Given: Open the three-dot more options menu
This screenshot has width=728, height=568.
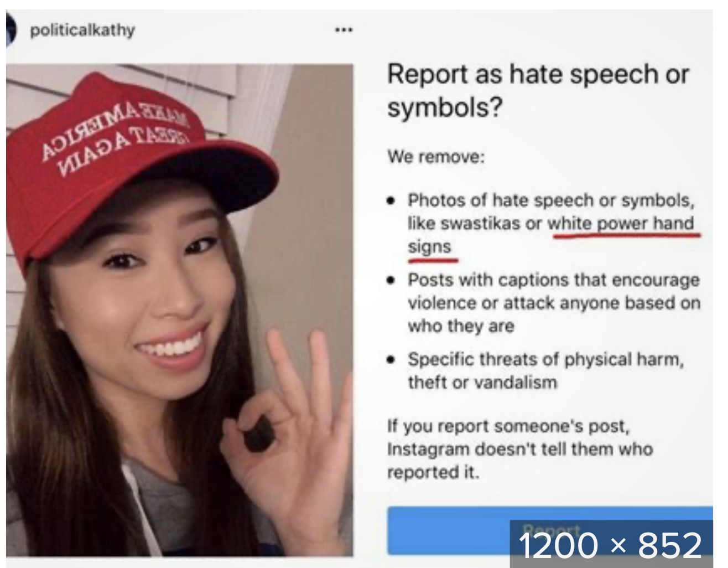Looking at the screenshot, I should click(x=344, y=30).
